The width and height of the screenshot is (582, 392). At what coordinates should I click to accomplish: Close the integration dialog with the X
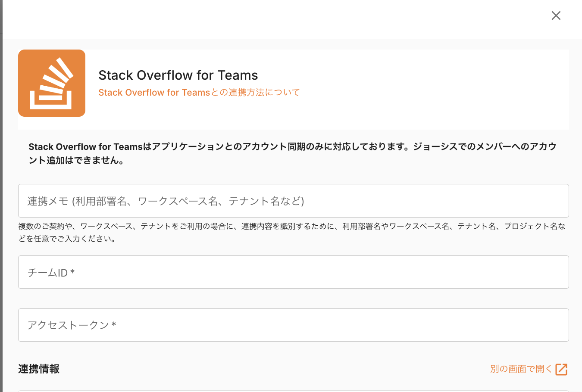point(556,16)
